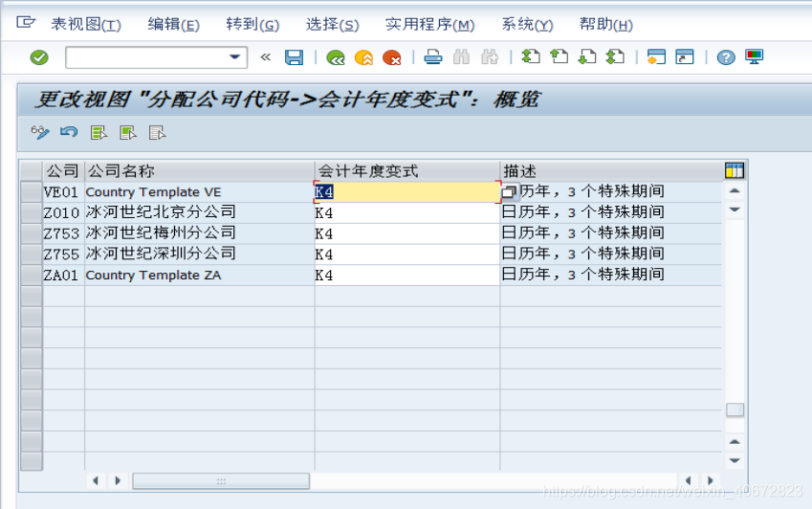812x509 pixels.
Task: Click the 会计年度变式 column header
Action: (407, 170)
